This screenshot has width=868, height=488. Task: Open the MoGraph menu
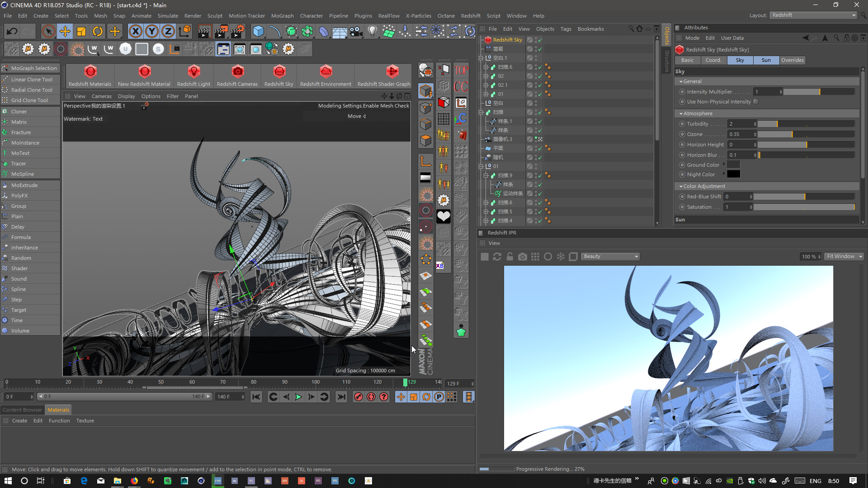(282, 16)
